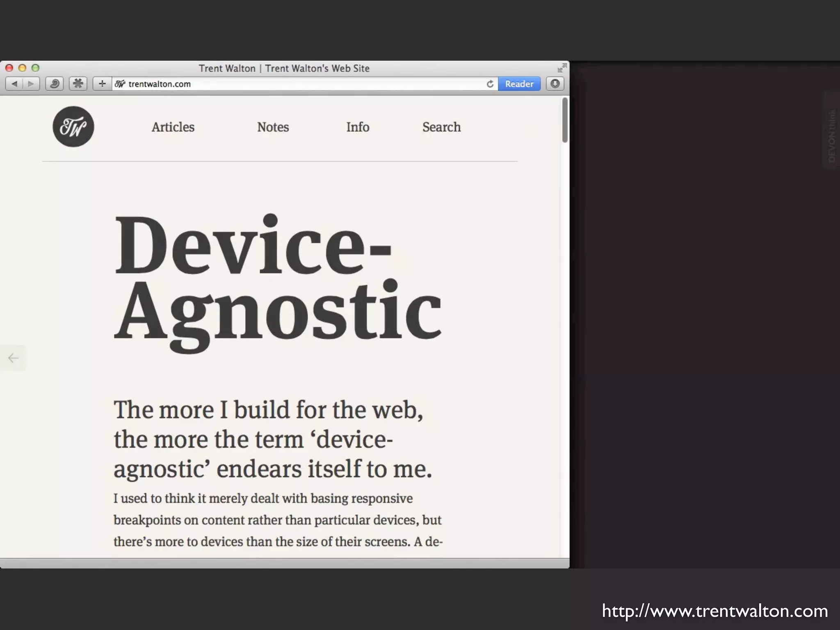The height and width of the screenshot is (630, 840).
Task: Reload the page with refresh icon
Action: tap(490, 84)
